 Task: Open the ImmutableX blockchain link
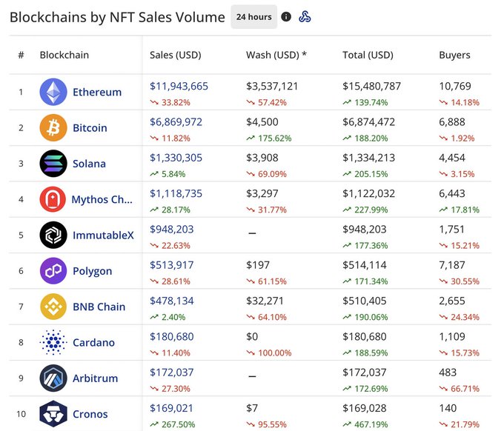pos(103,235)
